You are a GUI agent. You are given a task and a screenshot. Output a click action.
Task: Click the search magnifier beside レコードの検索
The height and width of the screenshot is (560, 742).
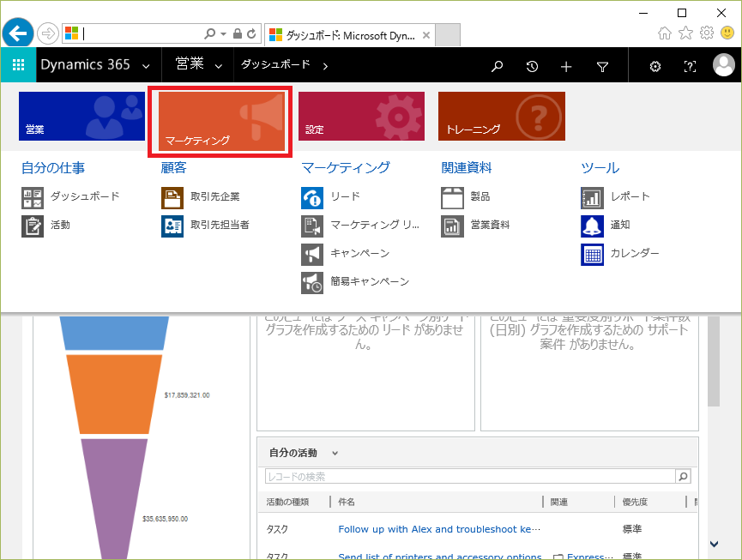[683, 476]
